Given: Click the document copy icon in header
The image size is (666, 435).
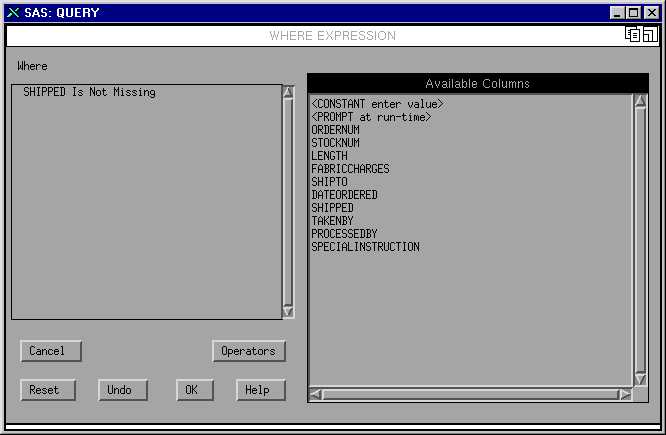Looking at the screenshot, I should [x=633, y=35].
